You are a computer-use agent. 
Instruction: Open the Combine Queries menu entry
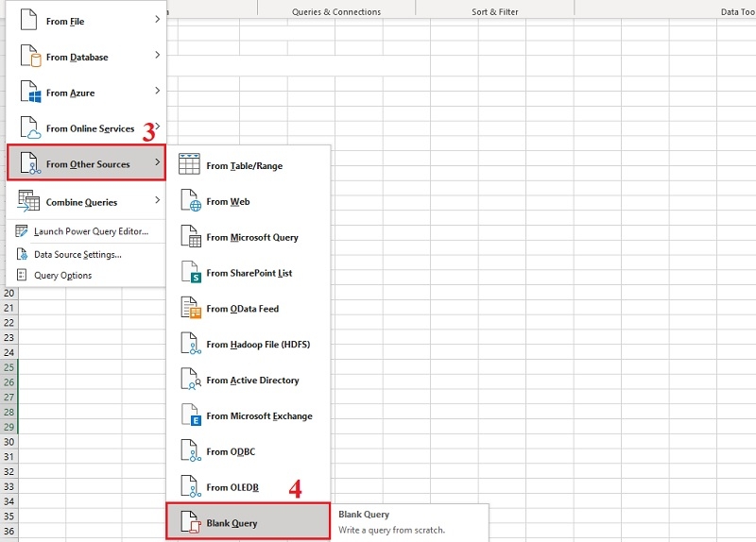pos(86,201)
